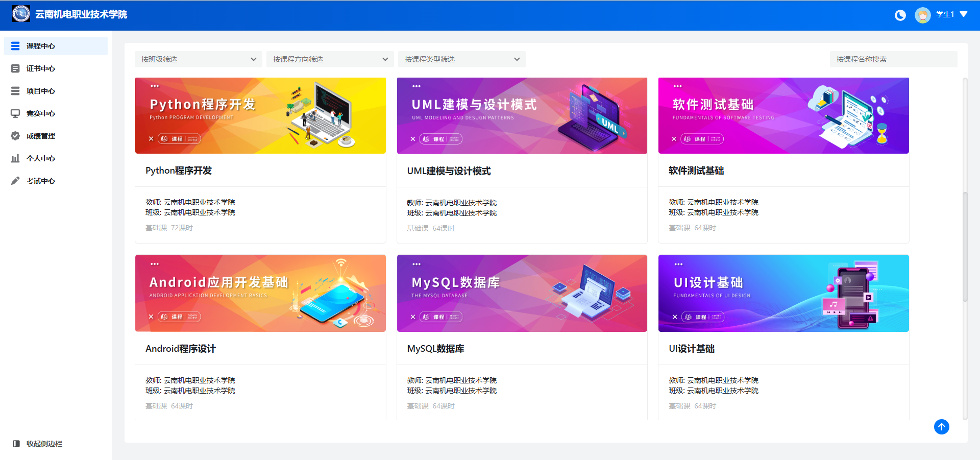Click the MySQL数据库 banner thumbnail
Viewport: 980px width, 460px height.
point(522,294)
